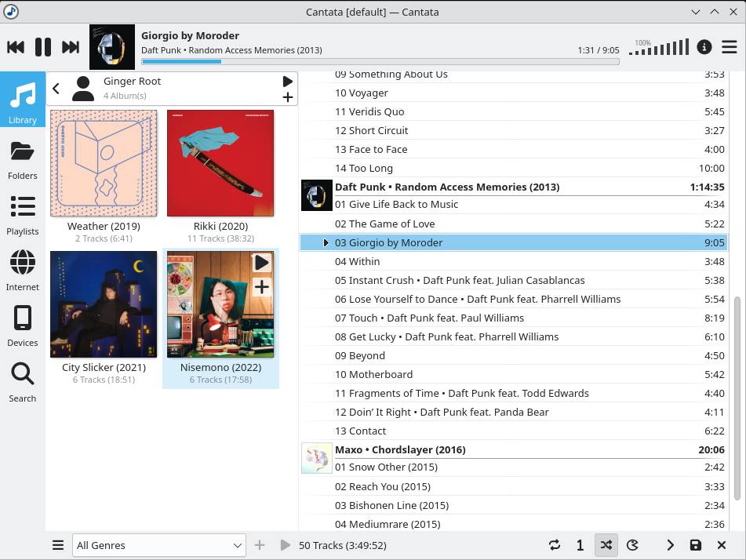Save the play queue
This screenshot has height=560, width=746.
[696, 545]
